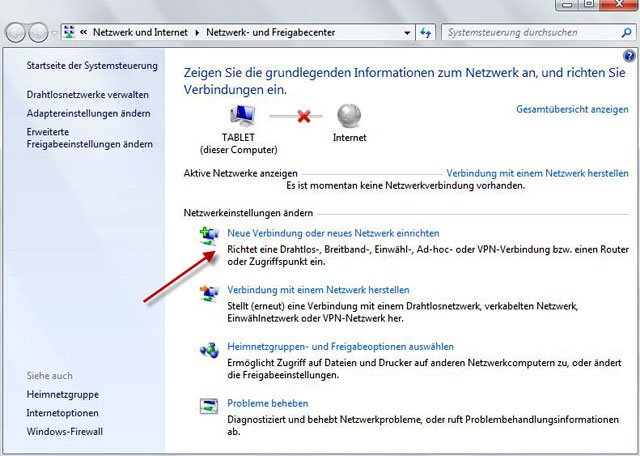Select 'Netzwerk und Internet' breadcrumb
Screen dimensions: 640x456
click(140, 32)
